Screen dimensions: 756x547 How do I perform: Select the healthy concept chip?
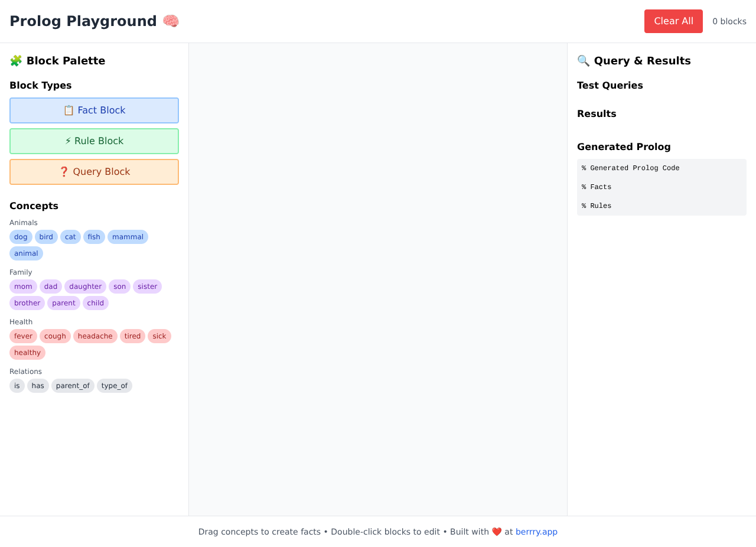[27, 353]
